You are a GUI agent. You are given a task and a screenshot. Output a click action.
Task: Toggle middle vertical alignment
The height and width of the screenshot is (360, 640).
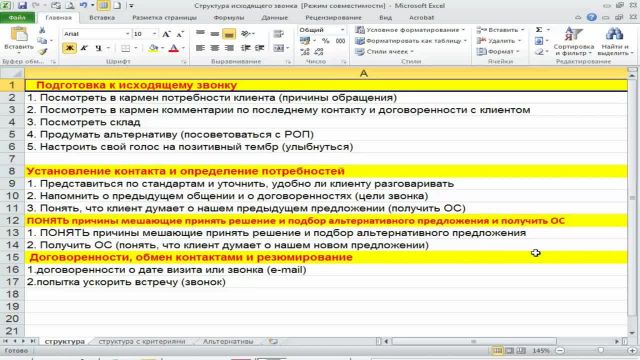tap(215, 34)
